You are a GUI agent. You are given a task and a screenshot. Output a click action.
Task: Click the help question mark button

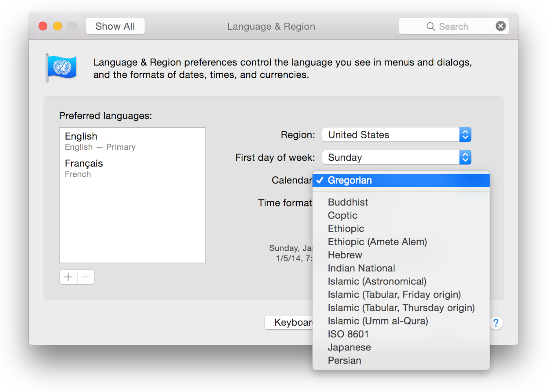(496, 323)
